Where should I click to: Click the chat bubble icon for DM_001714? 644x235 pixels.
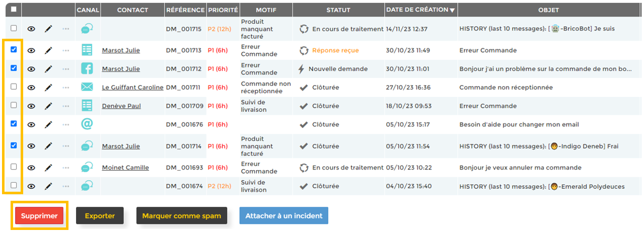(x=87, y=146)
